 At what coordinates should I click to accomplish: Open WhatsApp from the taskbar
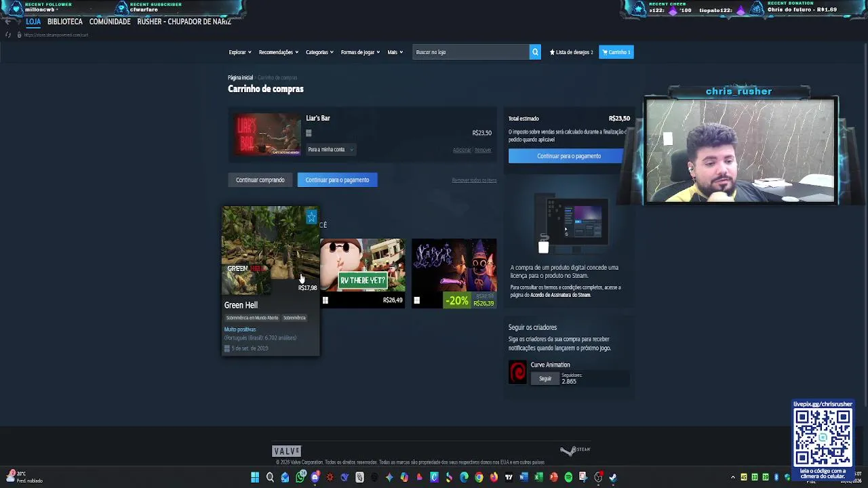[300, 477]
